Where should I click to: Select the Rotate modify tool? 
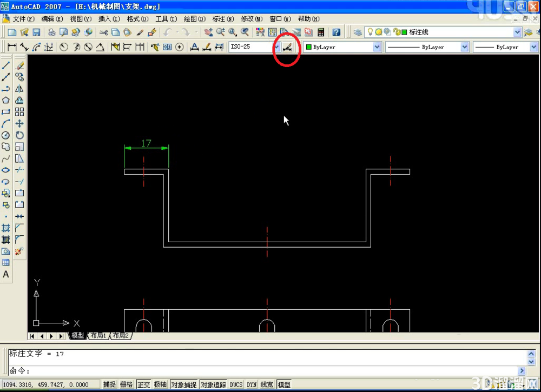19,135
